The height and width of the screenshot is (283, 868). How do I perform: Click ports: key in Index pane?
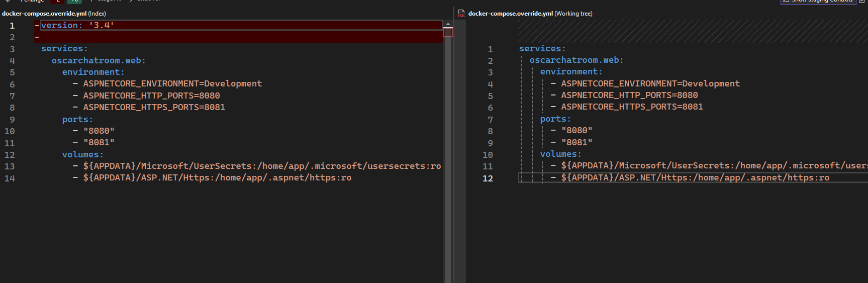pyautogui.click(x=77, y=119)
